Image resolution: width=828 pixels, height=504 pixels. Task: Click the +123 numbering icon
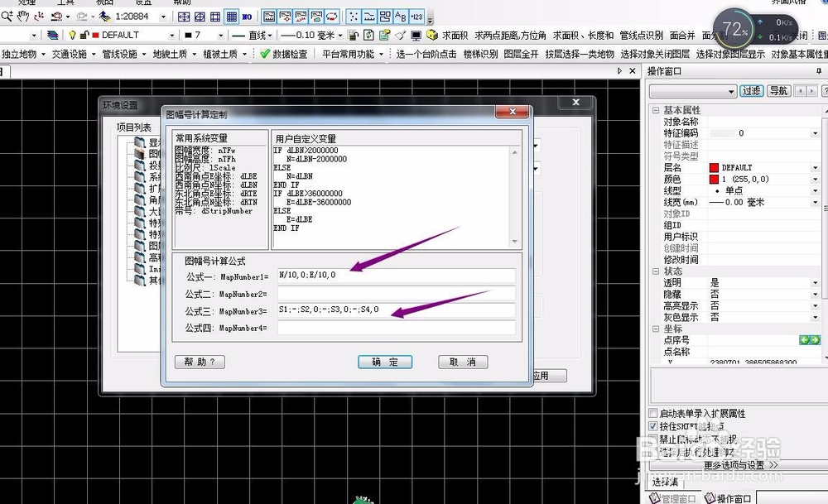point(416,17)
